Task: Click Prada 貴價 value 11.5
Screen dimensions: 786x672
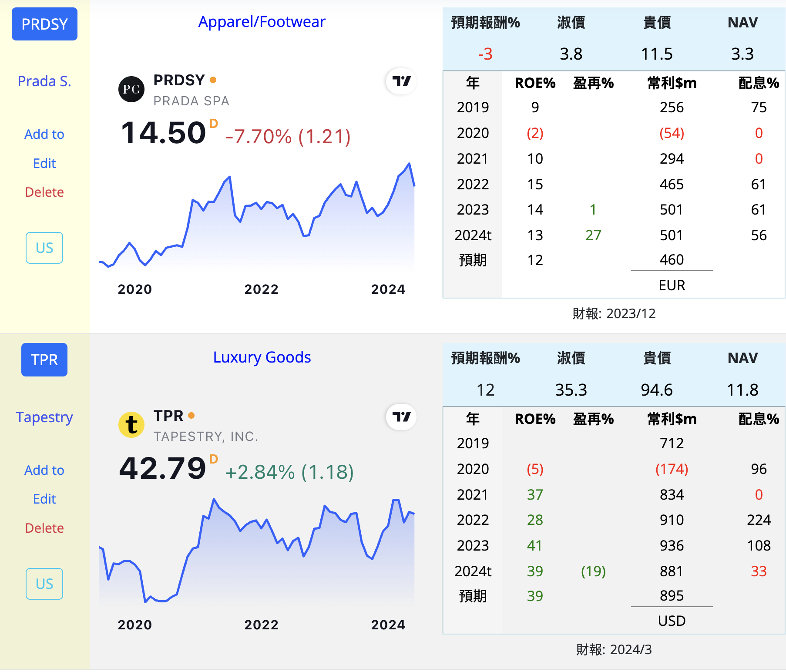Action: tap(657, 54)
